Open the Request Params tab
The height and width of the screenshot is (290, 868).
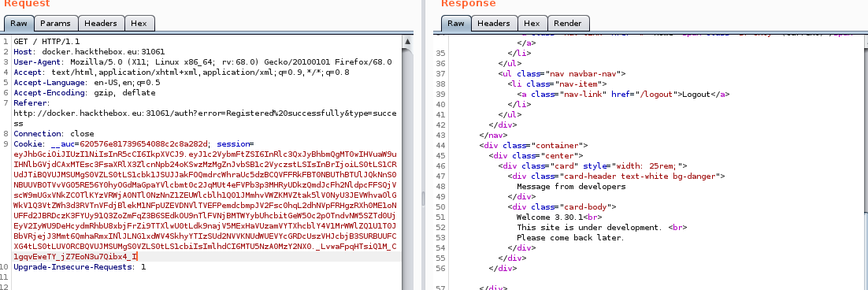[x=55, y=23]
